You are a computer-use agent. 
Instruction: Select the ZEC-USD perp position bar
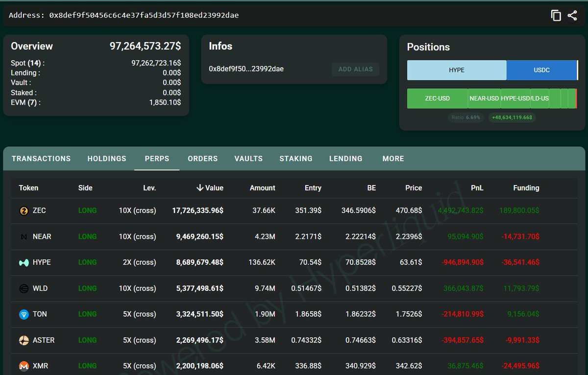(437, 98)
